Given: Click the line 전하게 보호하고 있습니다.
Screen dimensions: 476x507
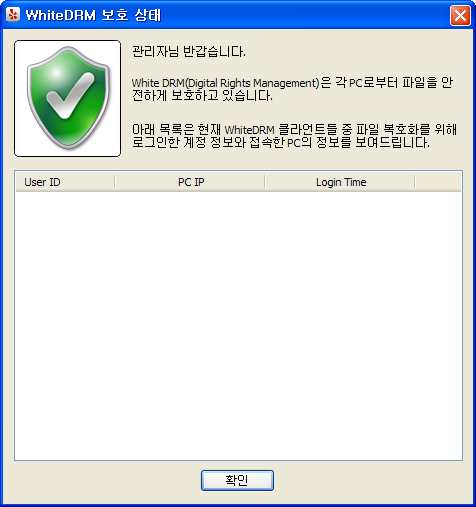Looking at the screenshot, I should pyautogui.click(x=202, y=96).
